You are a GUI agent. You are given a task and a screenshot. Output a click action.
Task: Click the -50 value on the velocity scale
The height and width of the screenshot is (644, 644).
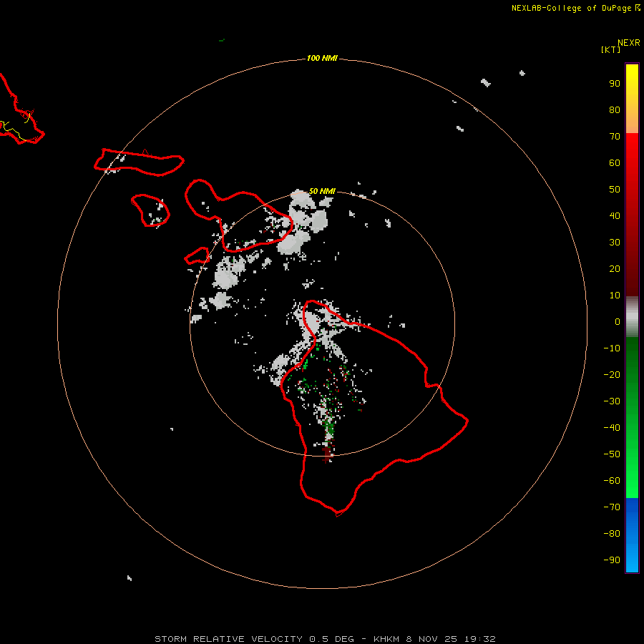click(612, 454)
